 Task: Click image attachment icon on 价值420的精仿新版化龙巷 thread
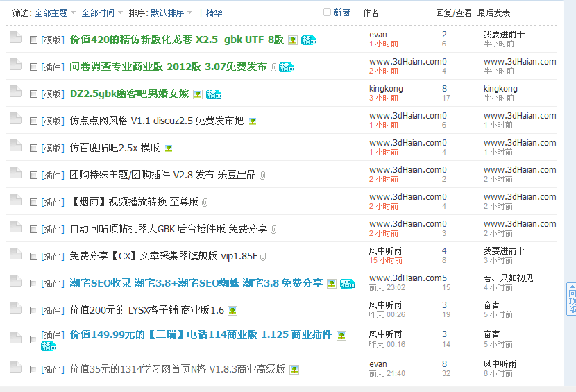tap(293, 40)
